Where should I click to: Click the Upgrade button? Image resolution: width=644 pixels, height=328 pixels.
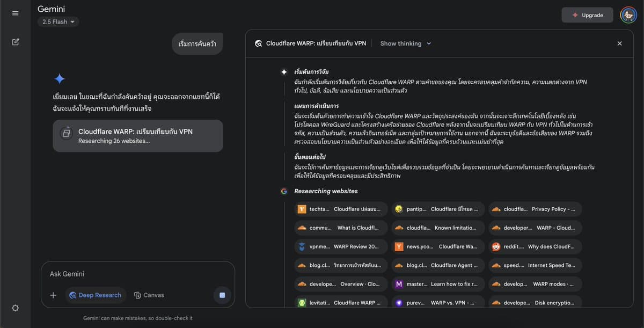(587, 15)
